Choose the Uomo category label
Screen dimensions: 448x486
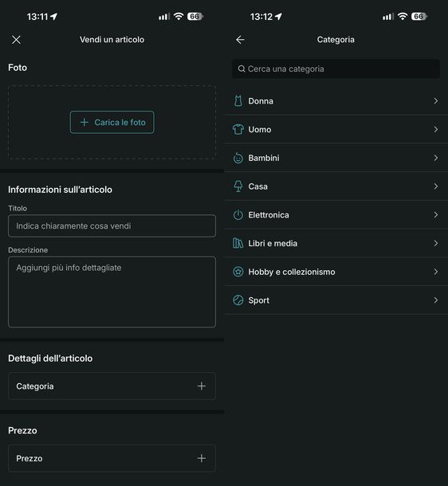point(260,130)
